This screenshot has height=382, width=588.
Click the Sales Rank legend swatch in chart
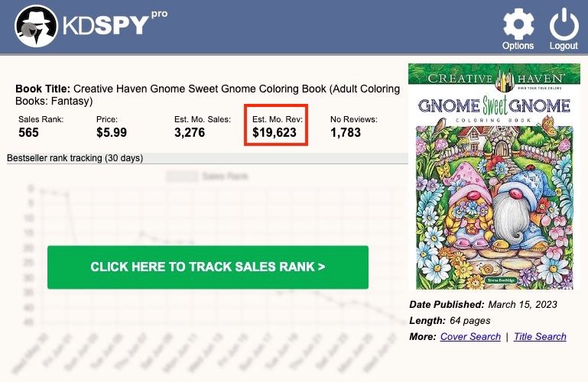coord(181,176)
